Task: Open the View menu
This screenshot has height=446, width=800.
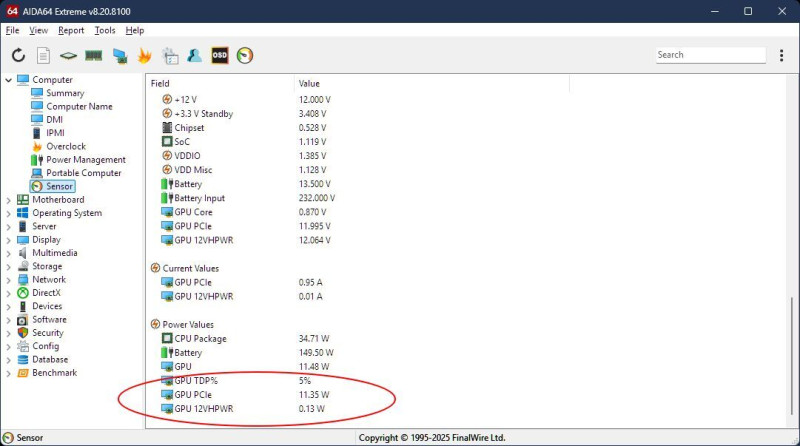Action: pyautogui.click(x=38, y=30)
